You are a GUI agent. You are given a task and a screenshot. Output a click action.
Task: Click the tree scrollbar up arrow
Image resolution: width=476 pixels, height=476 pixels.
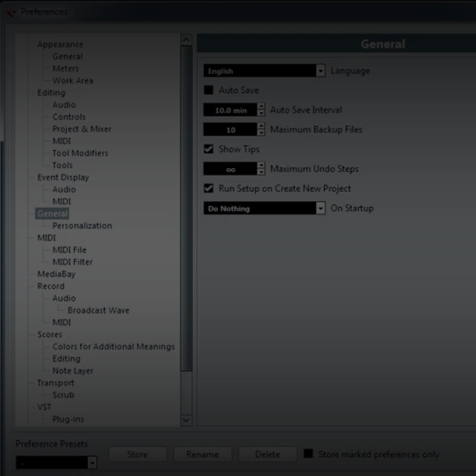coord(186,40)
